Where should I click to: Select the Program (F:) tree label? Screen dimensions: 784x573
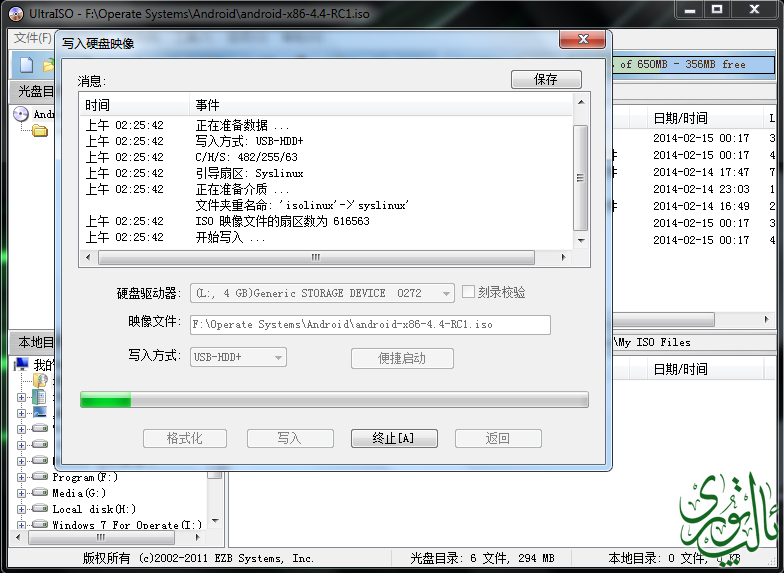pyautogui.click(x=85, y=478)
